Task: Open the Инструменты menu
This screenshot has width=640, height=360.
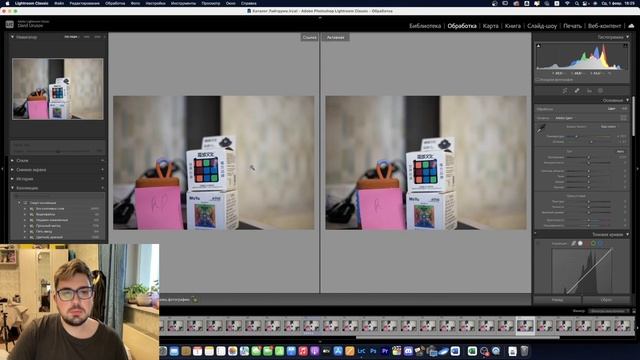Action: point(183,3)
